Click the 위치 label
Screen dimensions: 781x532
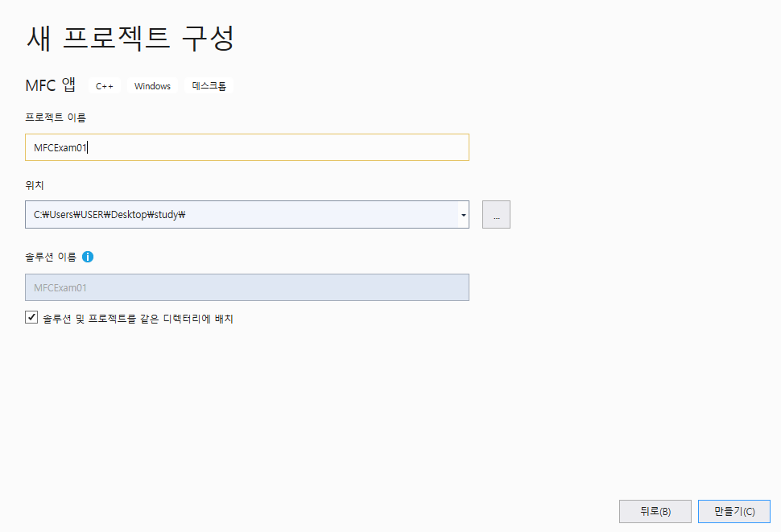tap(35, 185)
